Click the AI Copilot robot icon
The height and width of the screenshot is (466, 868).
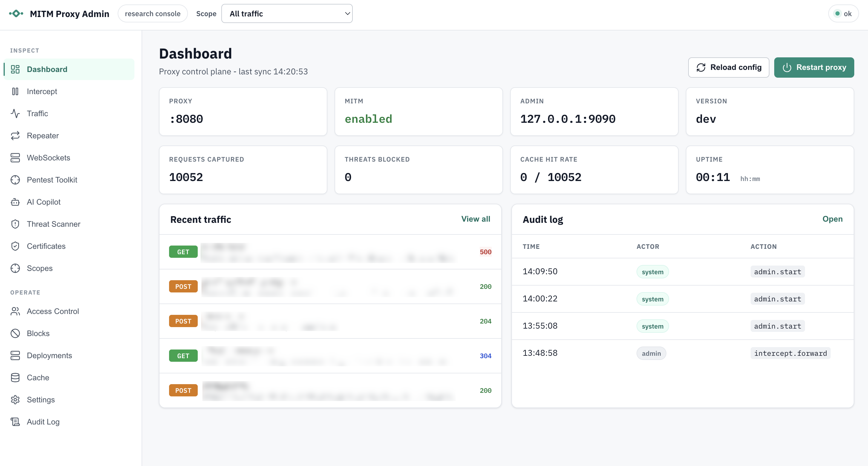coord(15,202)
